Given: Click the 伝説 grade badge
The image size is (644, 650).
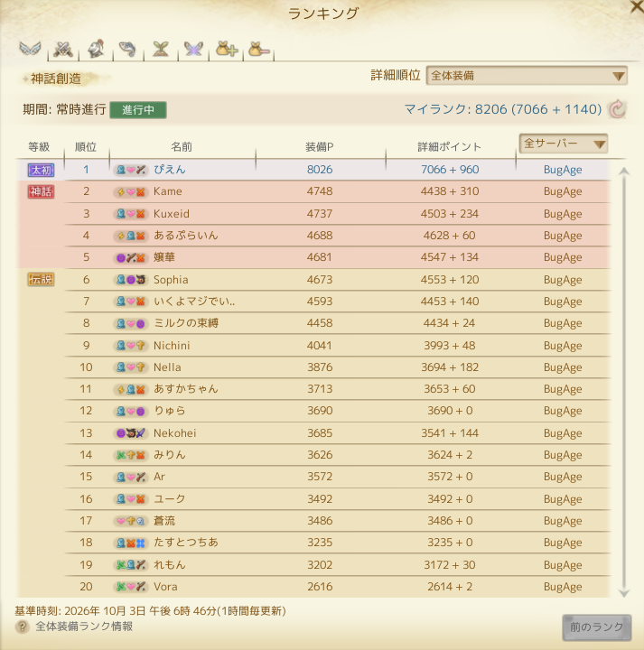Looking at the screenshot, I should pos(41,279).
